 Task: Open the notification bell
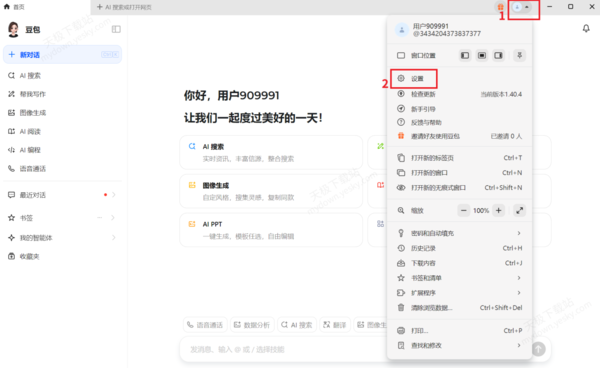point(586,28)
